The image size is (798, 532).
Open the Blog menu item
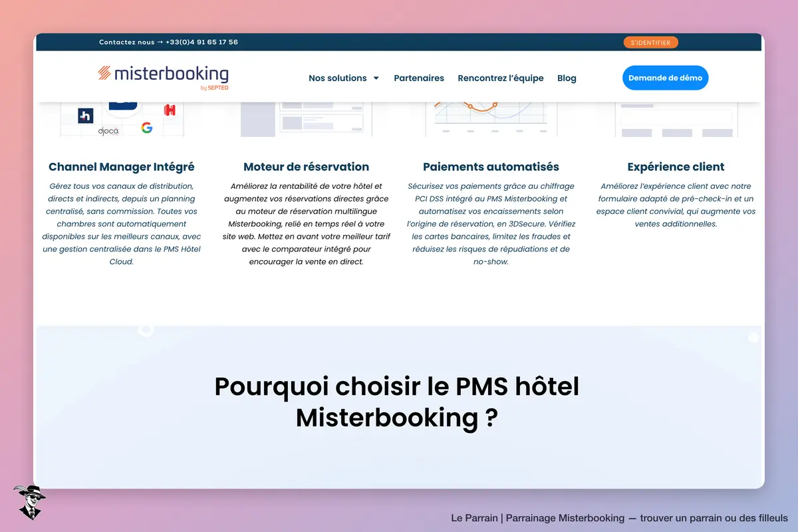(567, 78)
